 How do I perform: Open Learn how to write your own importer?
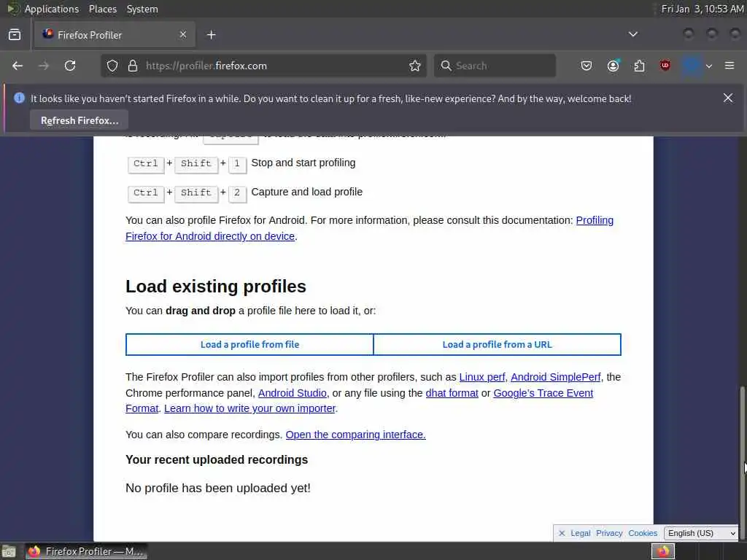coord(249,408)
